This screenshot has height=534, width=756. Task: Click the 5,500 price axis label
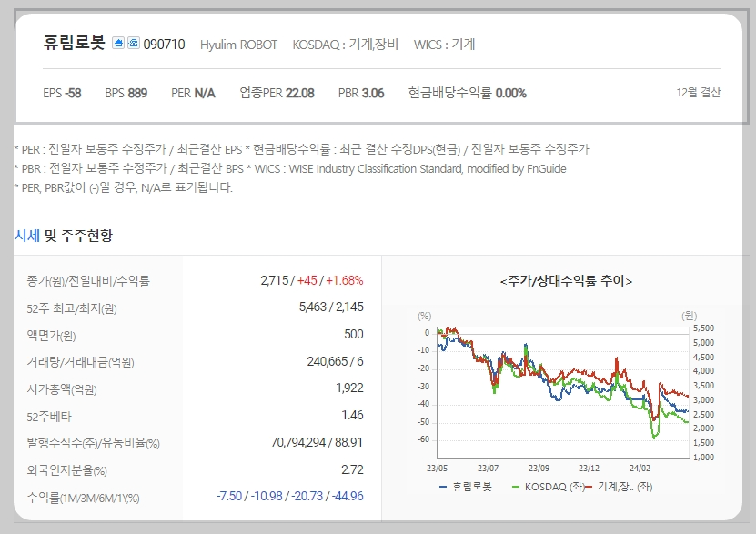tap(703, 328)
